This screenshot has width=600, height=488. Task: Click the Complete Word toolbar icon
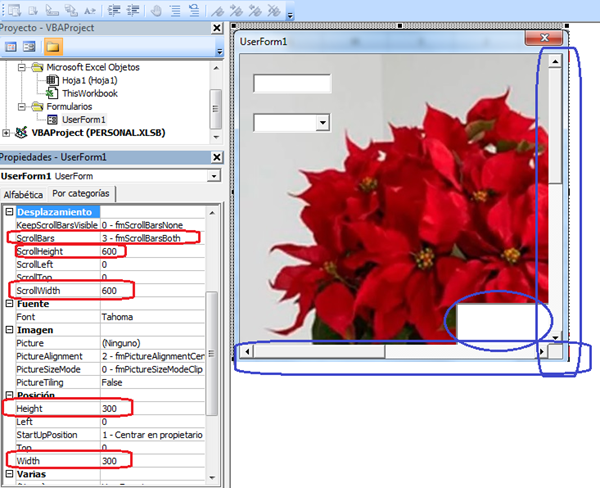tap(90, 10)
